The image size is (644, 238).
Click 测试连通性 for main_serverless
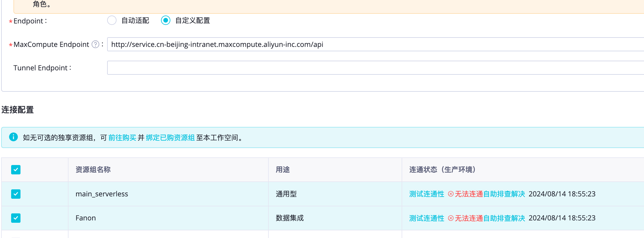(427, 194)
